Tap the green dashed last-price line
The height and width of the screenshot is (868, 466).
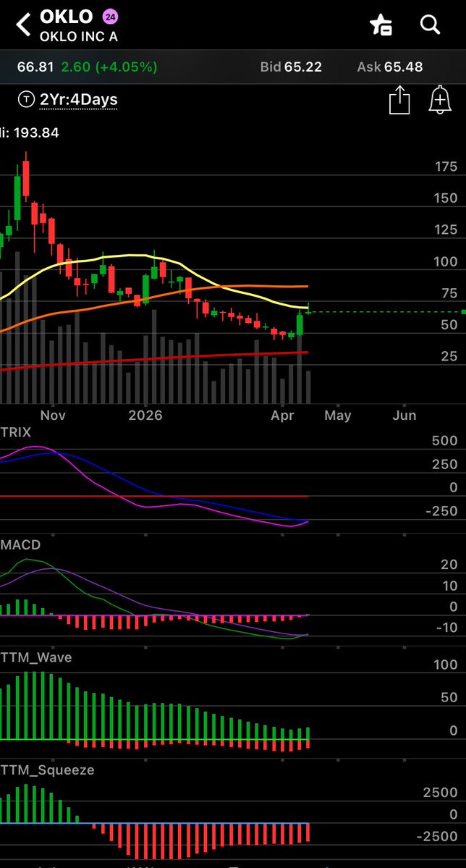click(x=385, y=312)
